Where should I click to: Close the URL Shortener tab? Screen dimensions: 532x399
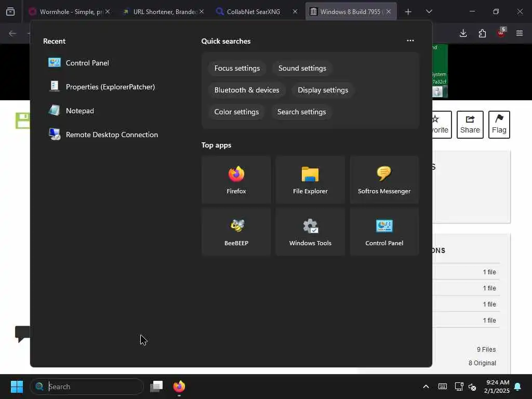[202, 11]
